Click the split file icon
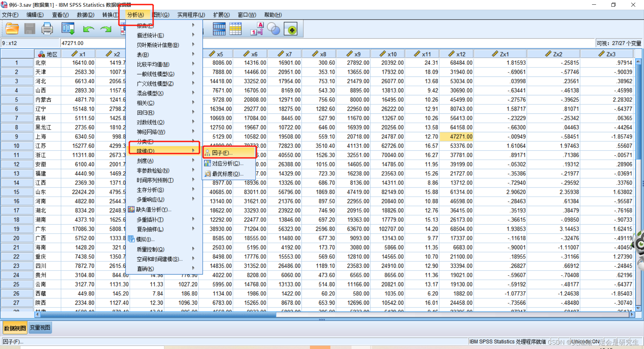 (x=219, y=29)
